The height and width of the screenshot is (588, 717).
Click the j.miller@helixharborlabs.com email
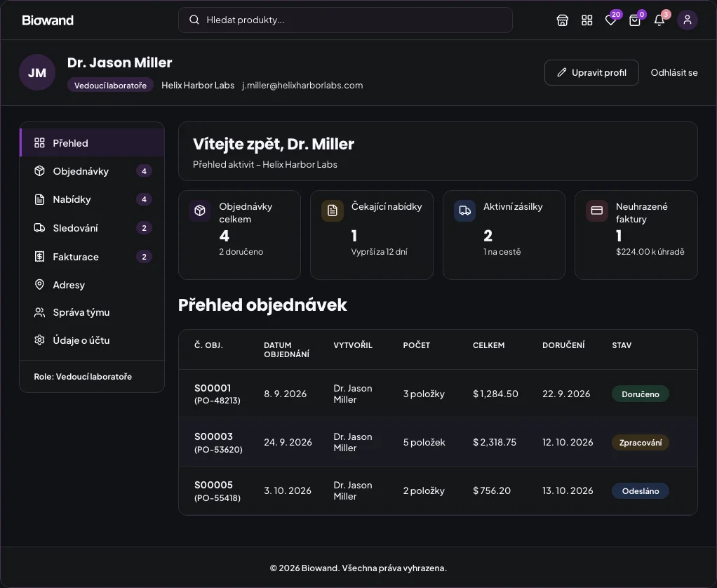click(302, 85)
